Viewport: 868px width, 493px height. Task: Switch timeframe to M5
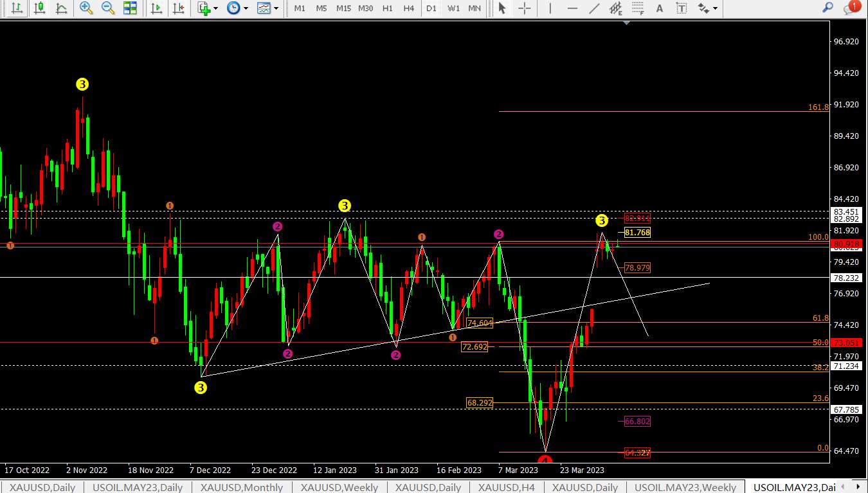321,8
